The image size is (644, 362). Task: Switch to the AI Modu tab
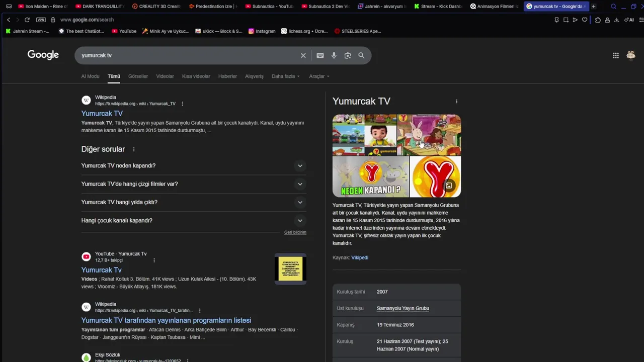90,76
